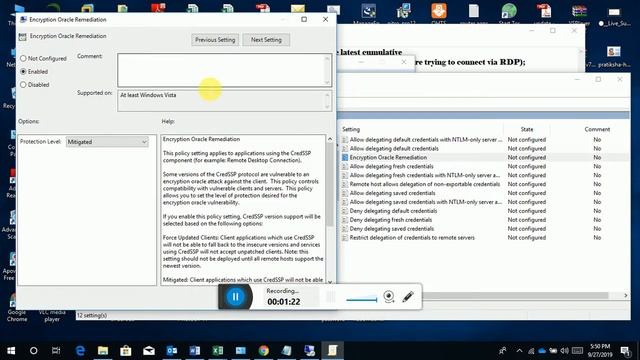Viewport: 640px width, 360px height.
Task: Go to Next Setting
Action: tap(266, 40)
